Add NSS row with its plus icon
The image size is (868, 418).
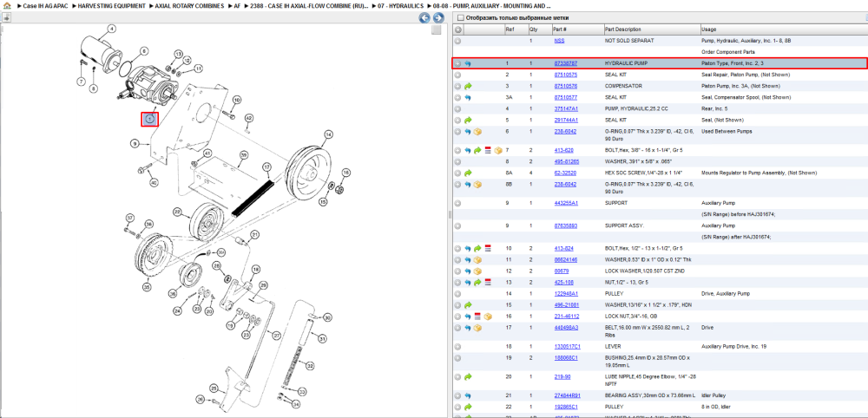pyautogui.click(x=457, y=41)
